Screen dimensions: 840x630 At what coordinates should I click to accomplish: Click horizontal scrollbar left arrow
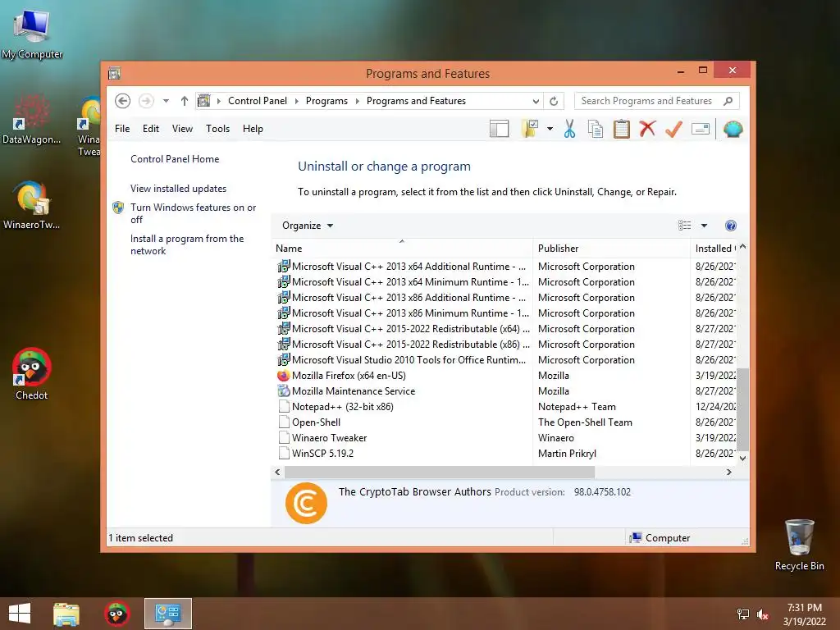pyautogui.click(x=277, y=472)
